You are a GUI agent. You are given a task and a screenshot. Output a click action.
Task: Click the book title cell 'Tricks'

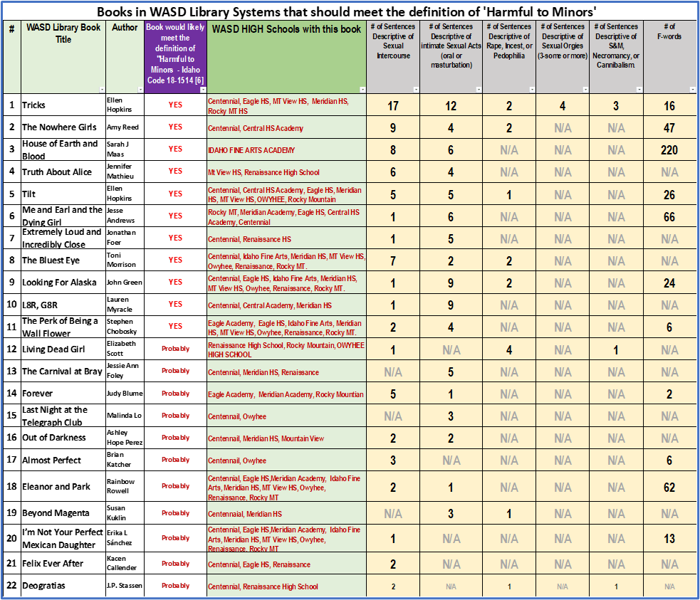click(x=63, y=105)
